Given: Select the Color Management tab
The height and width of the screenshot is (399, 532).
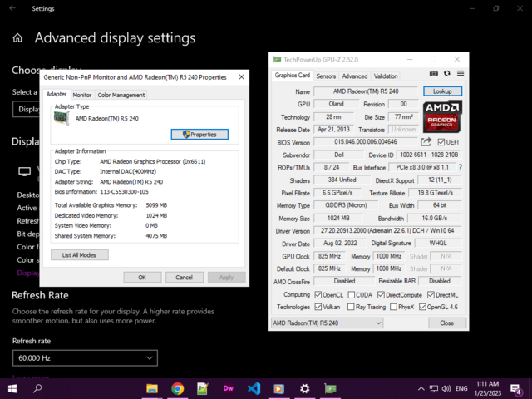Looking at the screenshot, I should 121,95.
